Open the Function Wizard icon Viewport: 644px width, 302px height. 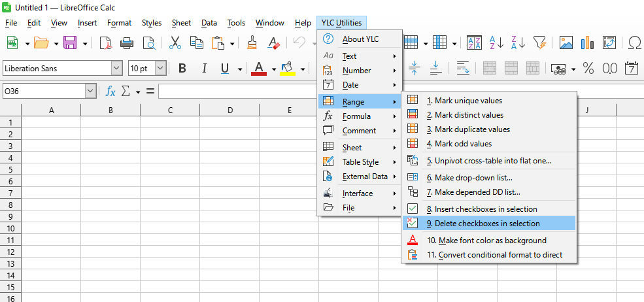pyautogui.click(x=110, y=91)
